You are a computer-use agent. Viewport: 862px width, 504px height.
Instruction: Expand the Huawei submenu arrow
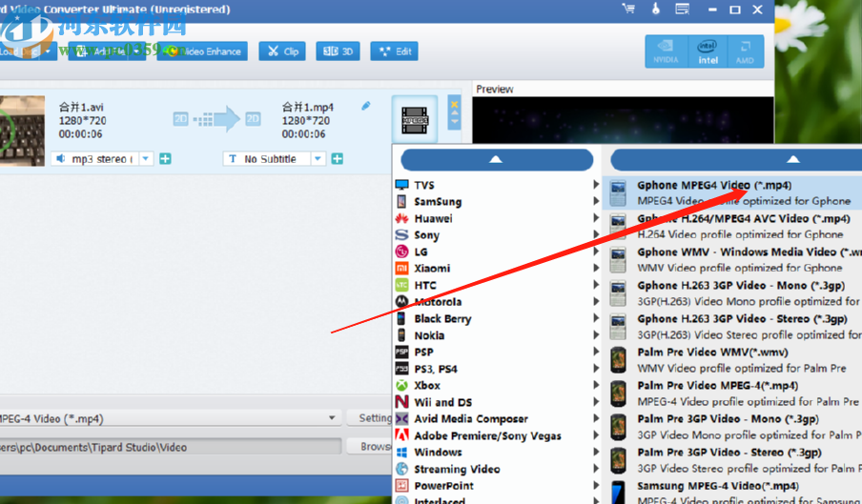pyautogui.click(x=596, y=218)
